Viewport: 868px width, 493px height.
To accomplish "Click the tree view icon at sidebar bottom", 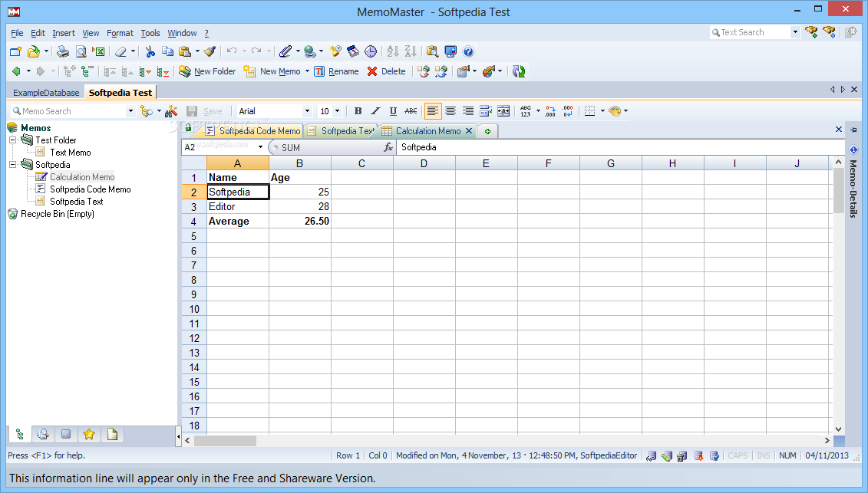I will point(20,435).
